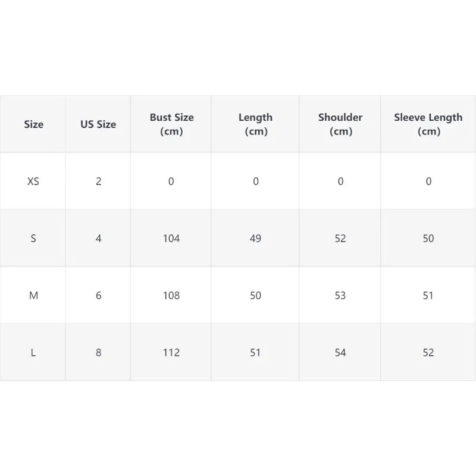The height and width of the screenshot is (476, 476).
Task: Click shoulder value 53 cell
Action: pos(340,296)
